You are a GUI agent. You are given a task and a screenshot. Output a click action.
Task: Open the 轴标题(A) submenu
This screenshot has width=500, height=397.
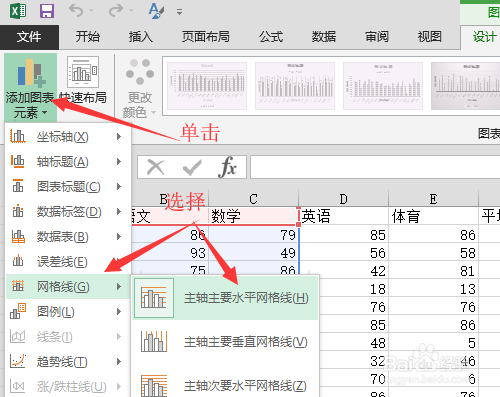click(x=68, y=162)
